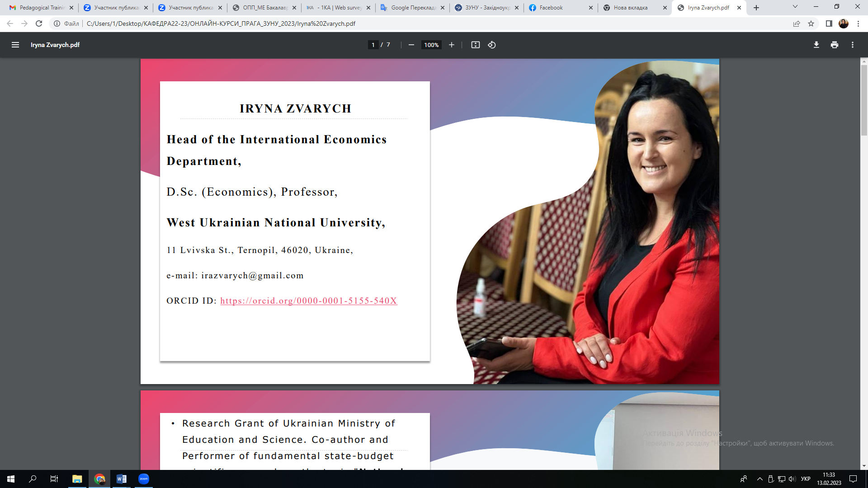
Task: Switch to the Нова вкладка tab
Action: click(635, 8)
